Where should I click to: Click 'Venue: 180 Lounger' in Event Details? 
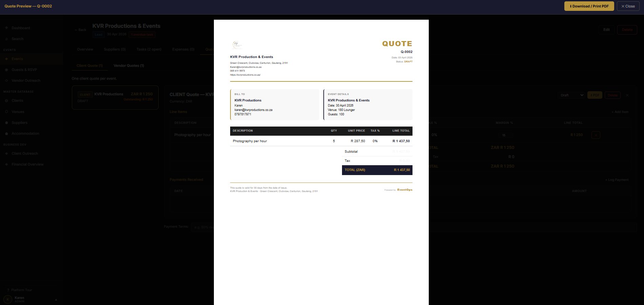point(341,110)
